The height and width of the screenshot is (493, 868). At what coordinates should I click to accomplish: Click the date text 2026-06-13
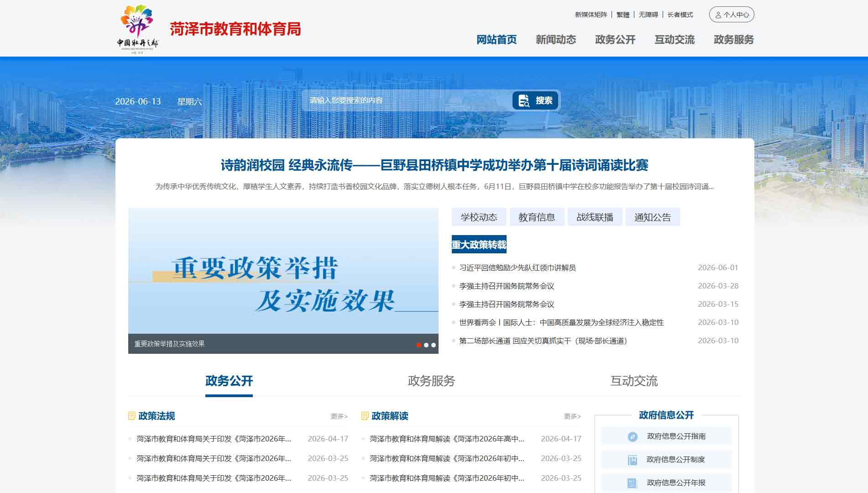tap(138, 101)
